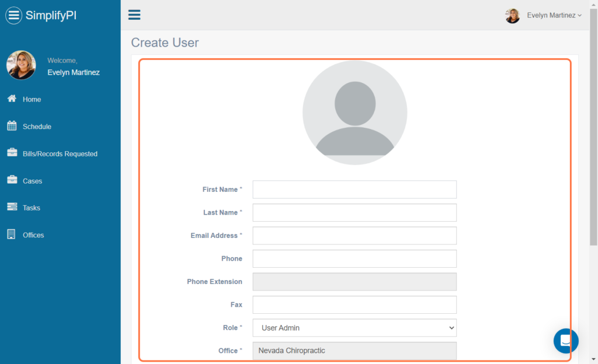Image resolution: width=598 pixels, height=364 pixels.
Task: Click the Offices building icon
Action: [x=12, y=234]
